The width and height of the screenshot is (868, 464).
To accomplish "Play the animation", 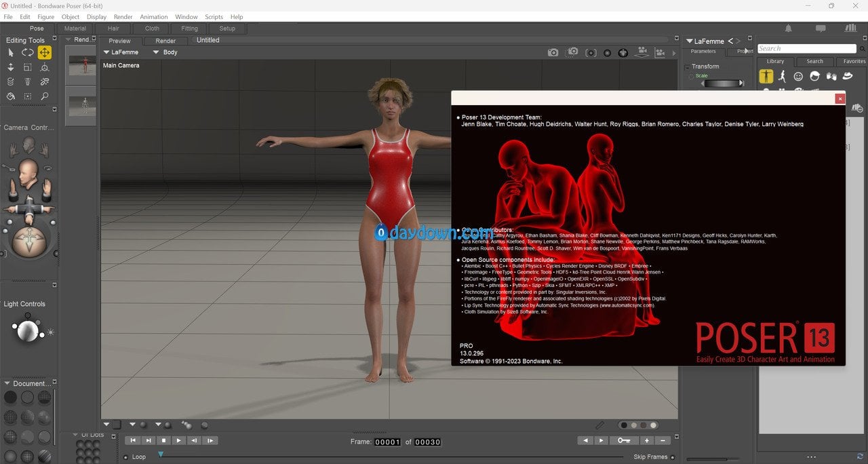I will coord(178,440).
